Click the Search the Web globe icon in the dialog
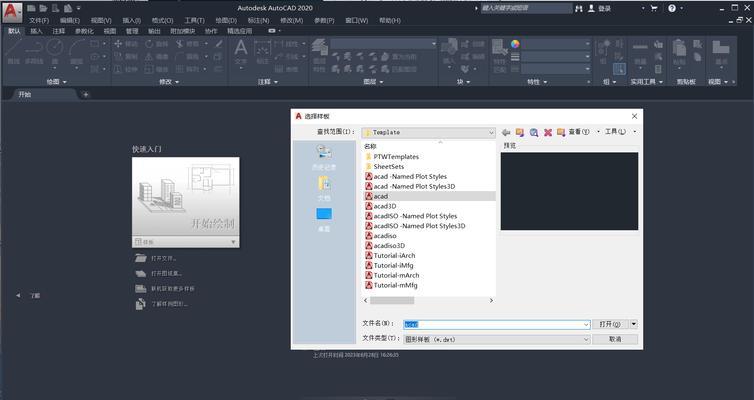 [534, 132]
